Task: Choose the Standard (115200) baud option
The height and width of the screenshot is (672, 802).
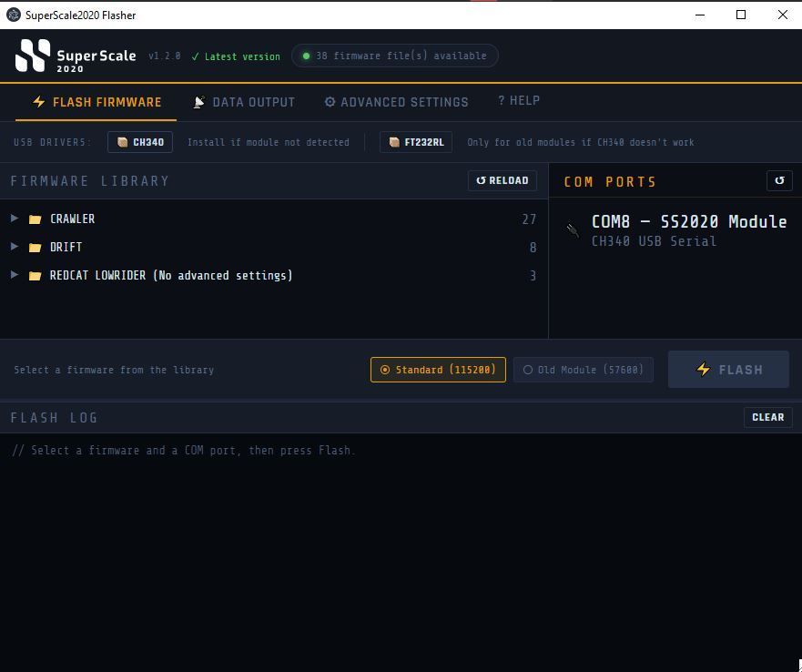Action: pos(438,370)
